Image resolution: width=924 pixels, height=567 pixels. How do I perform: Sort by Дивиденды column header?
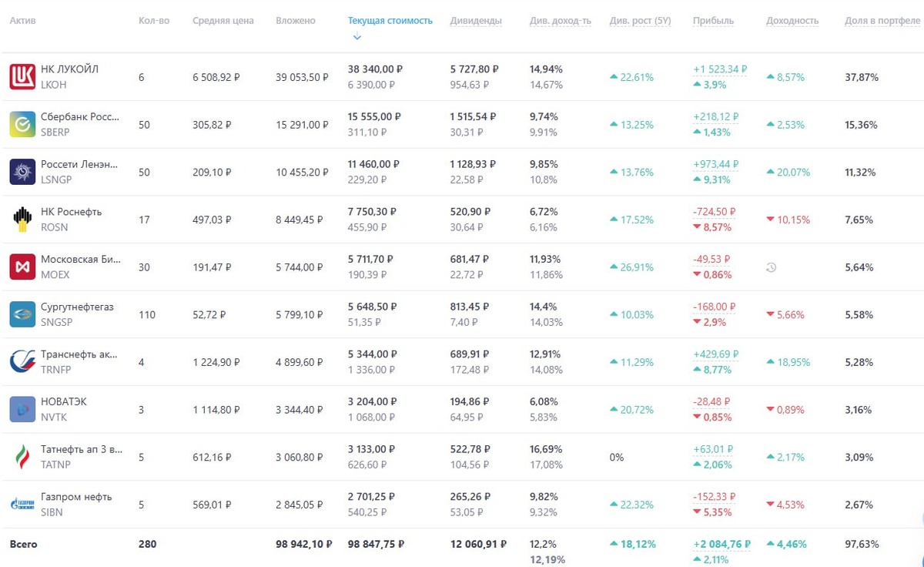(476, 21)
